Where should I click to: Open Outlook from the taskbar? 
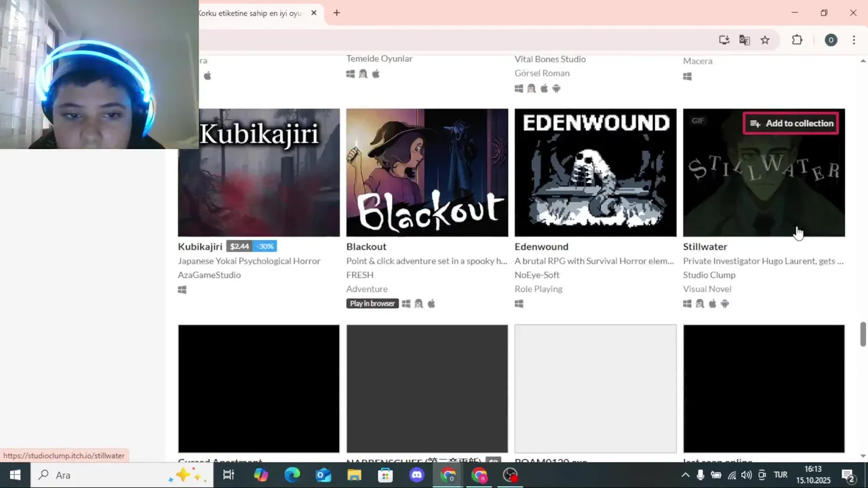(323, 475)
